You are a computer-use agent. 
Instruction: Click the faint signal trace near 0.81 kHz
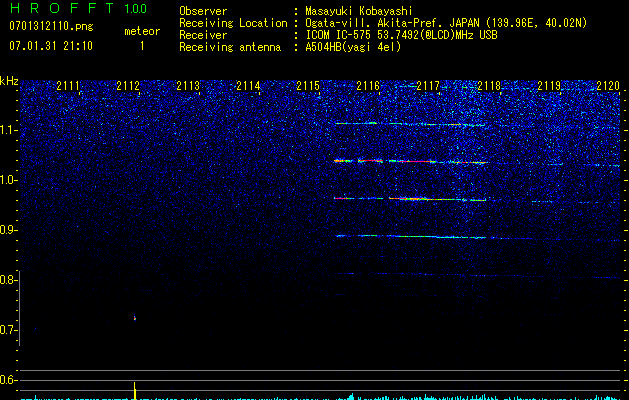pos(477,275)
